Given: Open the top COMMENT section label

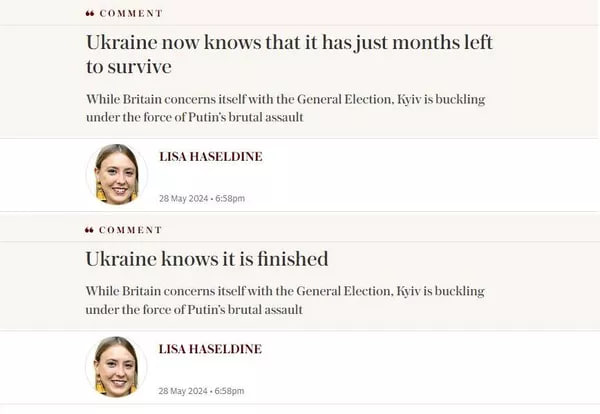Looking at the screenshot, I should point(131,13).
